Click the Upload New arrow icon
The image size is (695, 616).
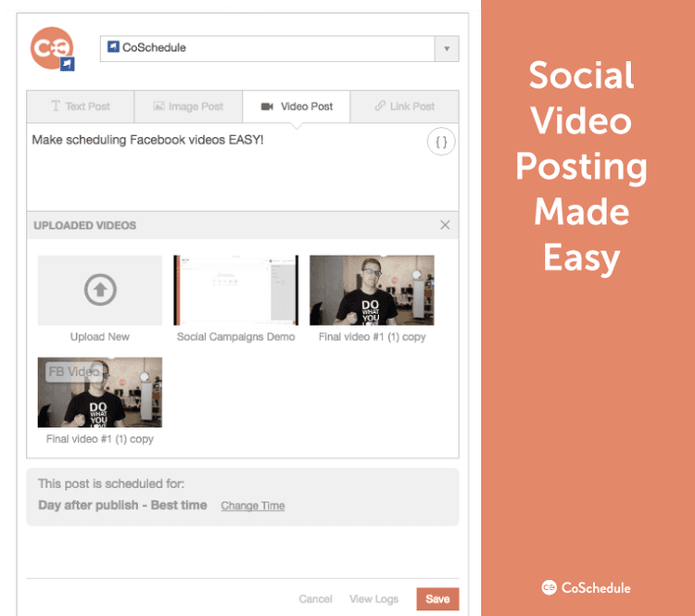click(100, 290)
